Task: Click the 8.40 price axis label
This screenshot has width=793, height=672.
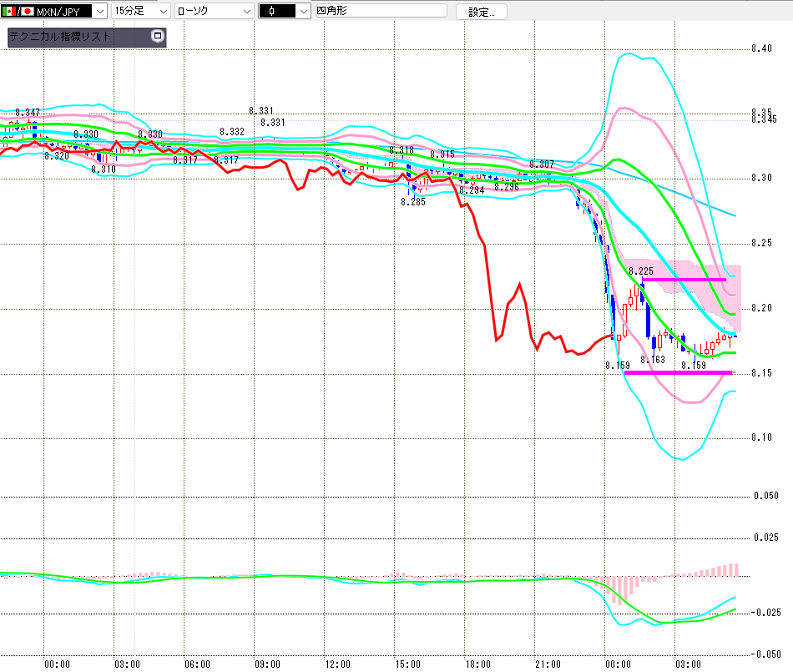Action: coord(760,48)
